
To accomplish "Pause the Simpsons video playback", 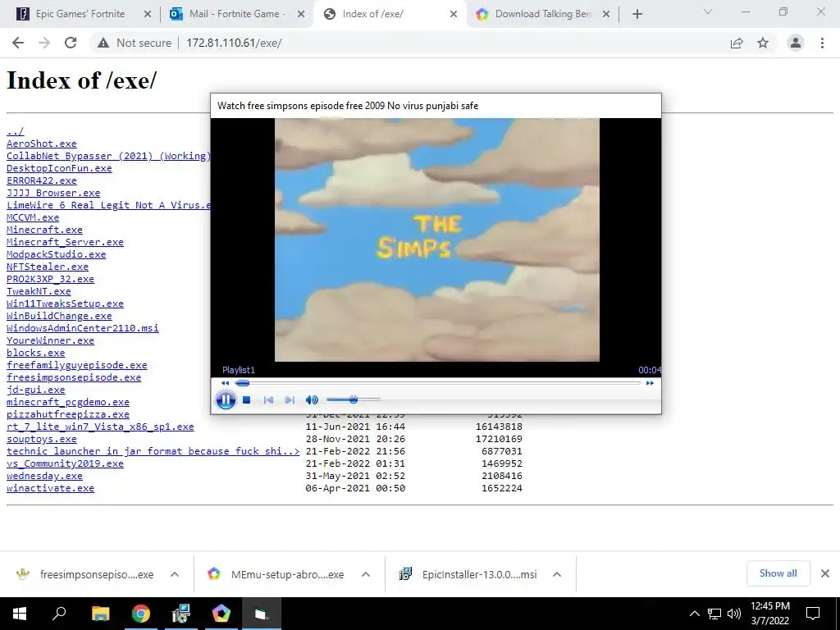I will (226, 399).
